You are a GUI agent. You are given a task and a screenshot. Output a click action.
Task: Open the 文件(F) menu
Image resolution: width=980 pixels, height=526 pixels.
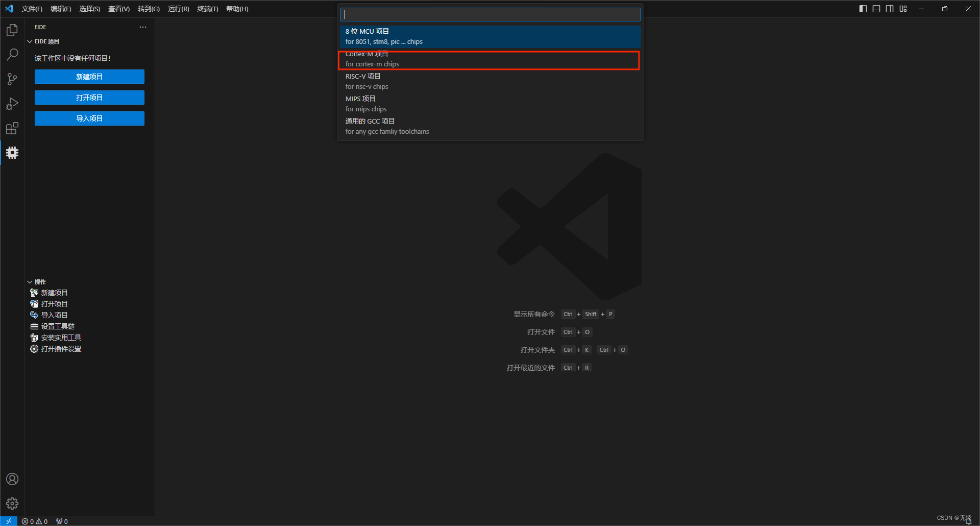[32, 9]
